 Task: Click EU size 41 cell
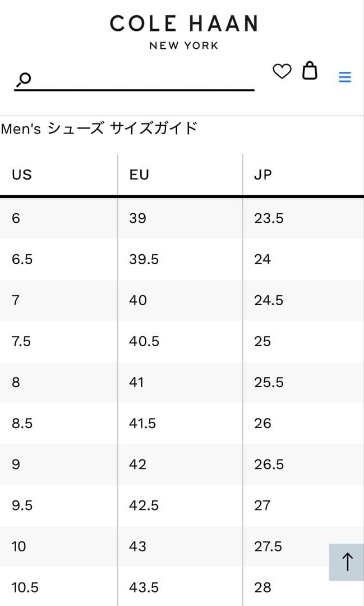pos(136,382)
